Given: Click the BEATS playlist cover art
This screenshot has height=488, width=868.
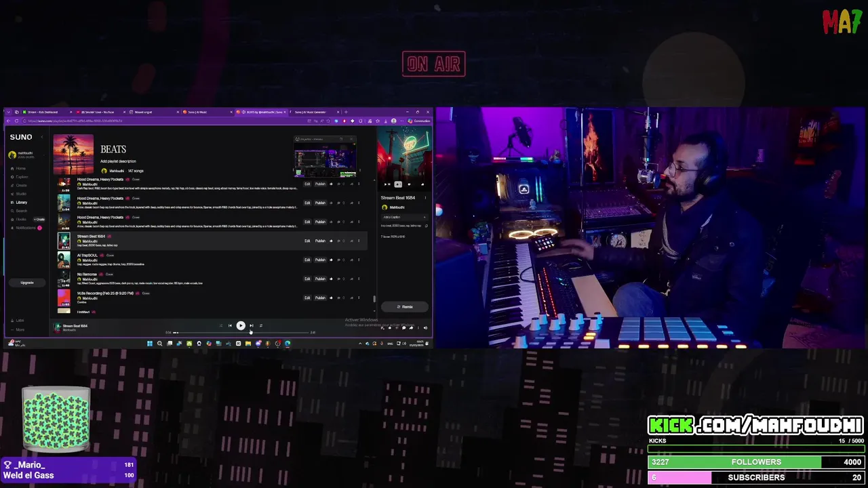Looking at the screenshot, I should (73, 155).
